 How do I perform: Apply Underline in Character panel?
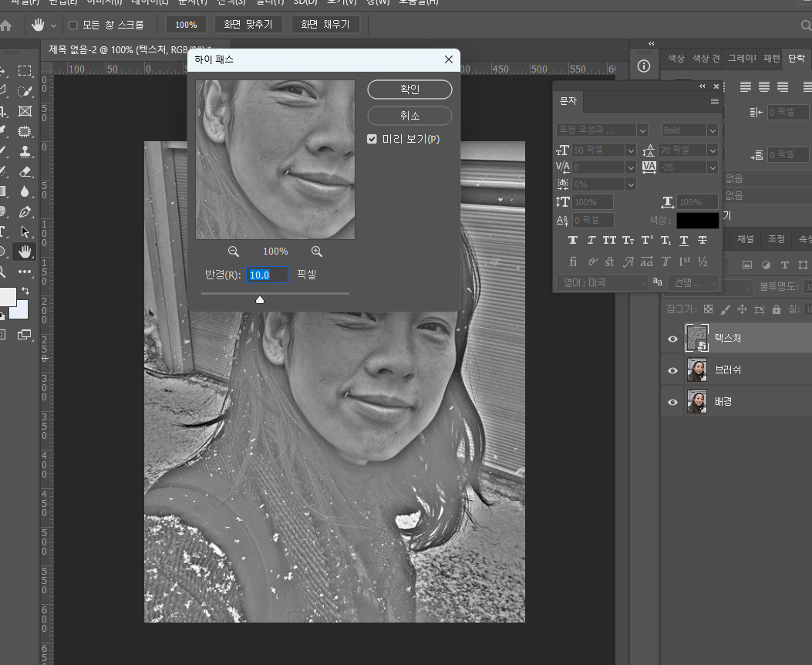(684, 241)
